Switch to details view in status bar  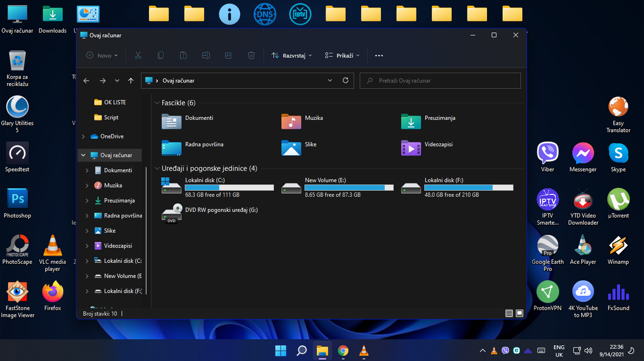[x=509, y=313]
